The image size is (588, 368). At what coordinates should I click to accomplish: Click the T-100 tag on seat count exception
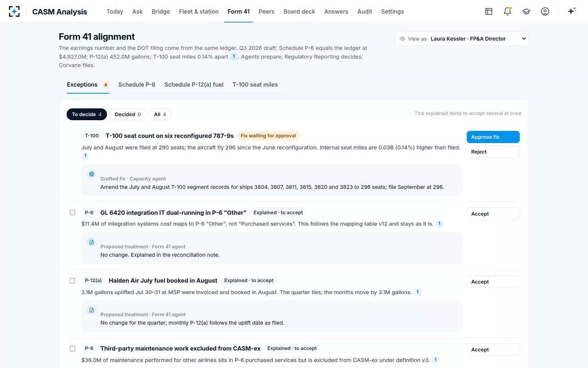point(92,136)
